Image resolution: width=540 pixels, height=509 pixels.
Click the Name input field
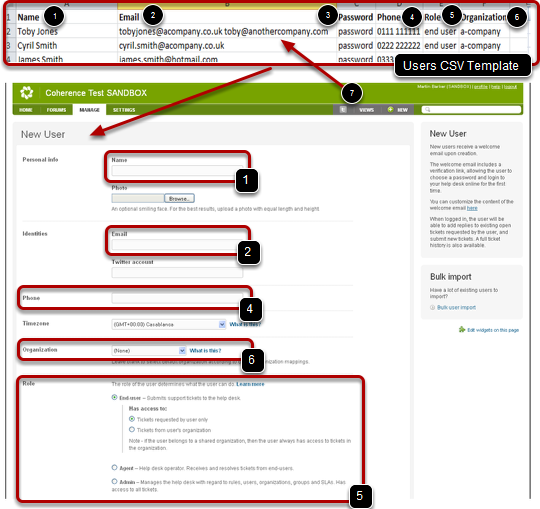coord(177,171)
